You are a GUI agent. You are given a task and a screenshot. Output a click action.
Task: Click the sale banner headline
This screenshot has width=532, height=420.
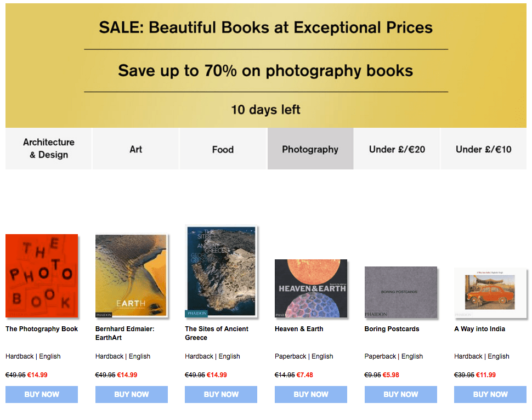(265, 27)
